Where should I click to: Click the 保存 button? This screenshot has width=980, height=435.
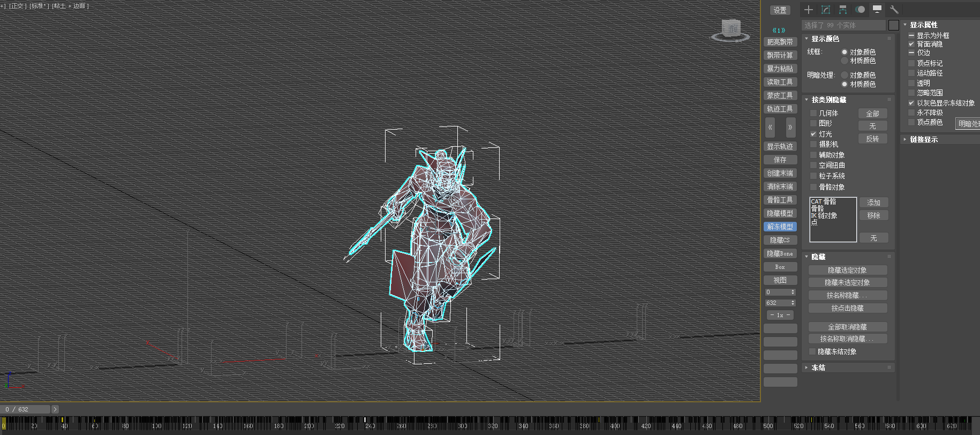click(x=780, y=160)
